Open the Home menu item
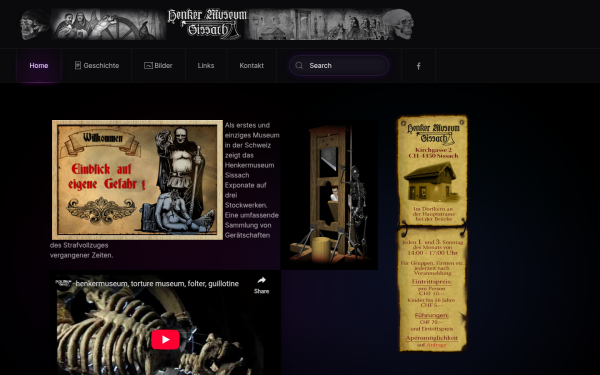 (x=39, y=65)
